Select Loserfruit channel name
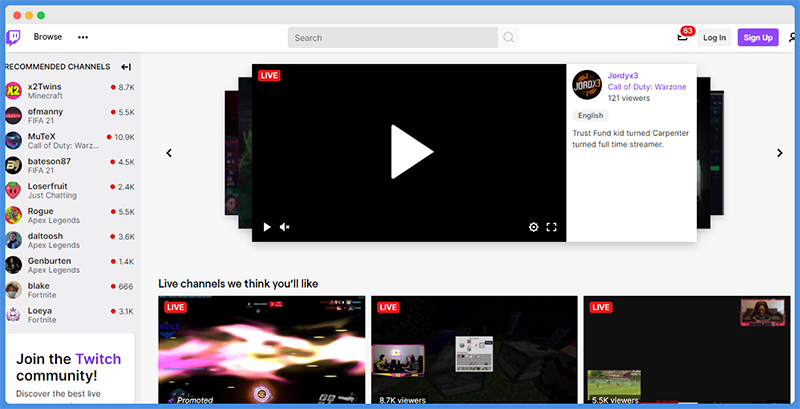800x409 pixels. pyautogui.click(x=47, y=186)
